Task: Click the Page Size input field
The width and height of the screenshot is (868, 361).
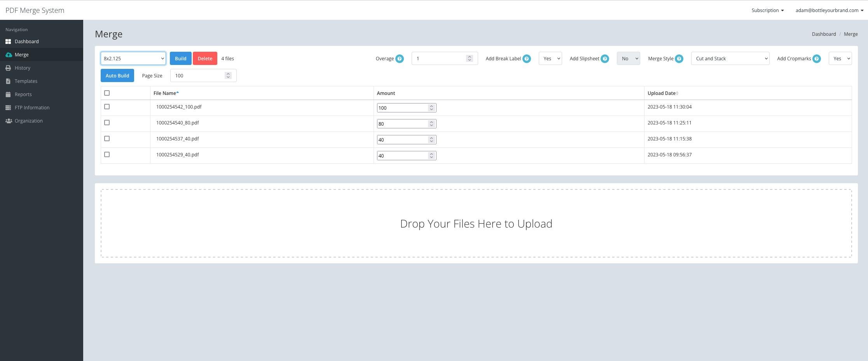Action: click(x=203, y=75)
